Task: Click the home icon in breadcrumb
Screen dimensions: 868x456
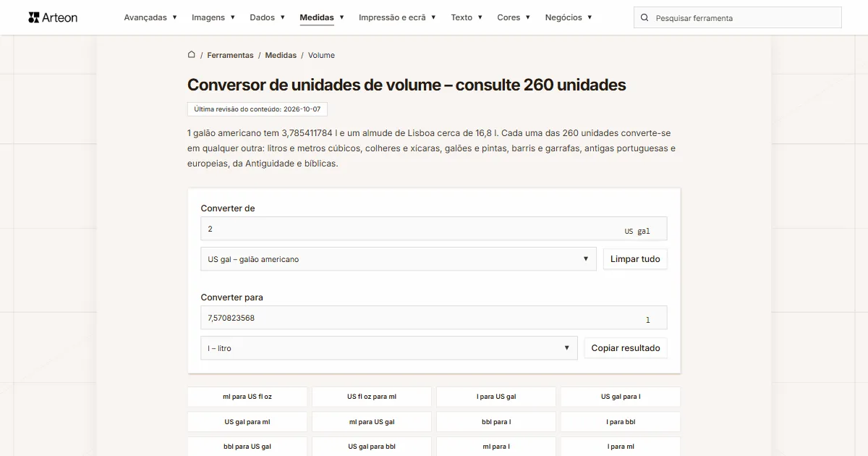Action: pyautogui.click(x=192, y=55)
